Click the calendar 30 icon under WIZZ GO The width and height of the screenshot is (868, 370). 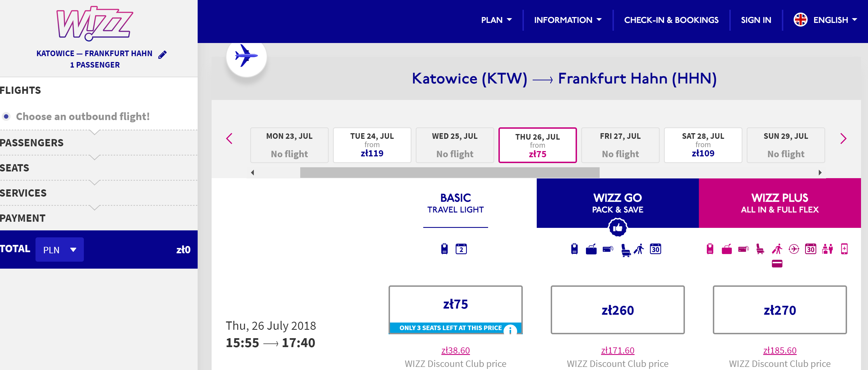[655, 249]
